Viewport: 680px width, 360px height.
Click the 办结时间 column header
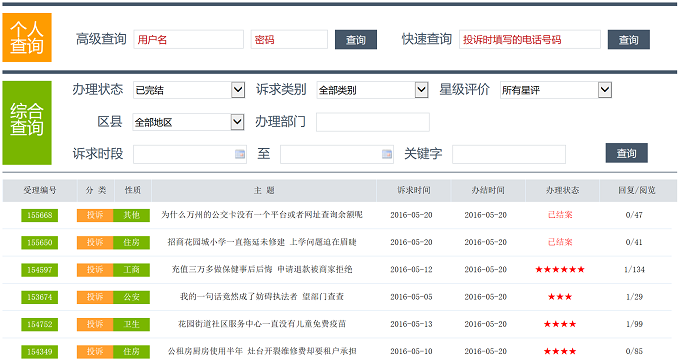(x=488, y=190)
